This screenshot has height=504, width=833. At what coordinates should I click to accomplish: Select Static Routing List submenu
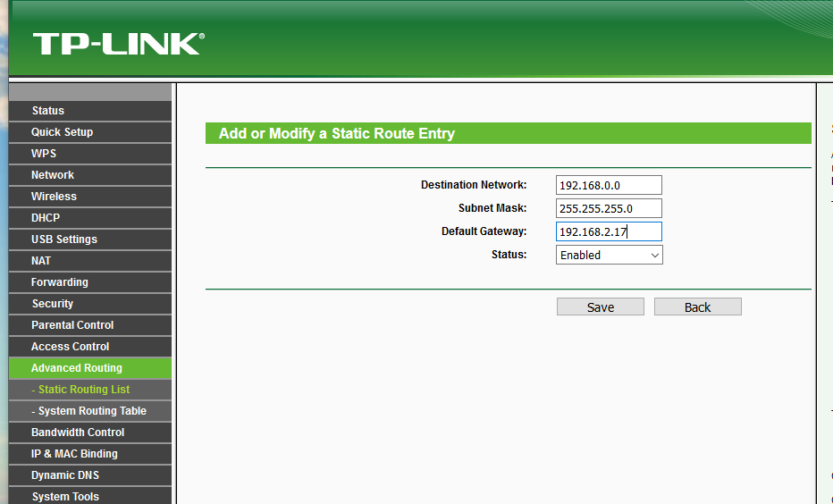(x=90, y=390)
